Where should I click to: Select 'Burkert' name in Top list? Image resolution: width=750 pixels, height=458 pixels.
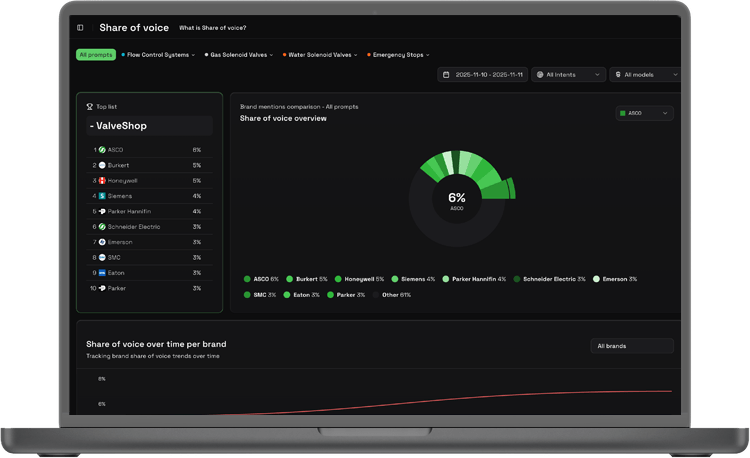pos(118,165)
